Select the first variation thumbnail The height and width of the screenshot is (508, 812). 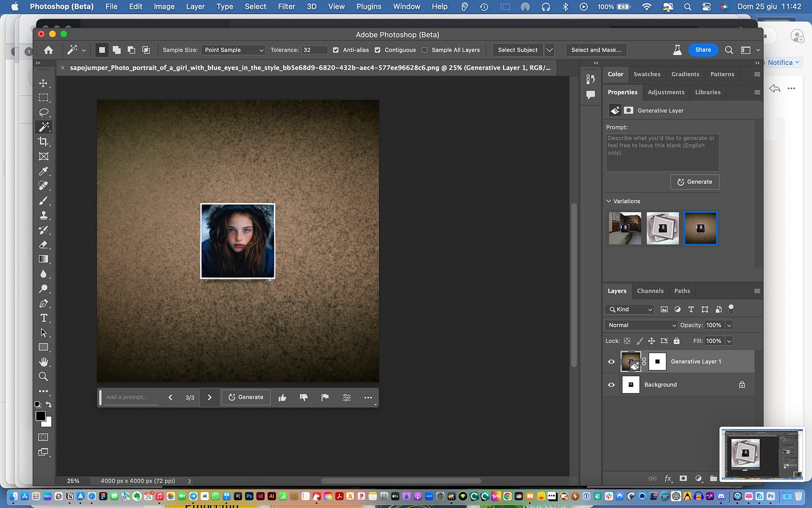point(625,228)
